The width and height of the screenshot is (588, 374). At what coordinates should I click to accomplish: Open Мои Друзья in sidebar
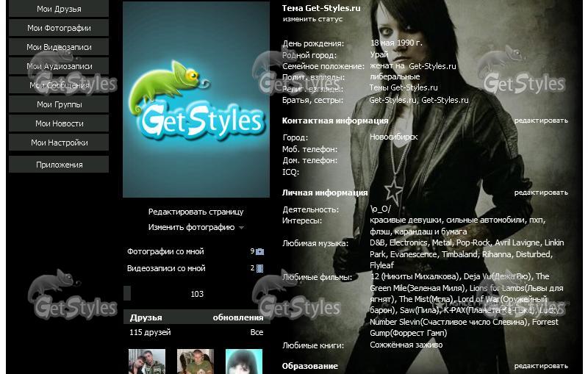pos(59,10)
